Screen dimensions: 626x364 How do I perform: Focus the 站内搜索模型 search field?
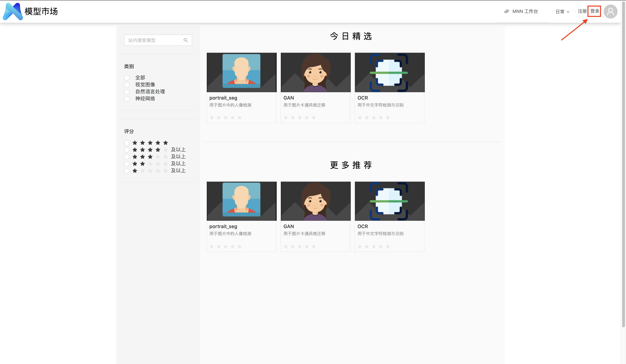click(154, 40)
